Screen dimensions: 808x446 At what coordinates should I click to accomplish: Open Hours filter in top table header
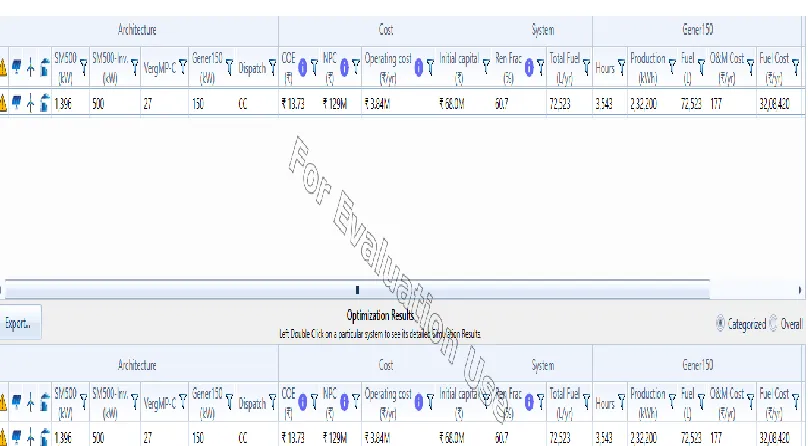tap(621, 67)
